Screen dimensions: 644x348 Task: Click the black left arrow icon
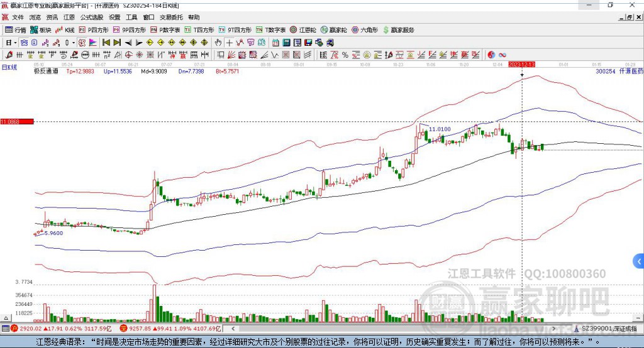click(128, 43)
